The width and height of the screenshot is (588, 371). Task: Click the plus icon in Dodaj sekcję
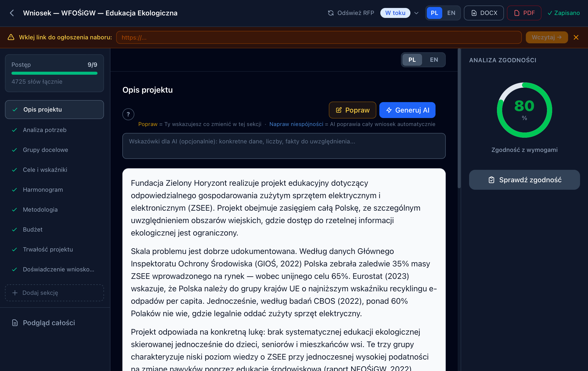point(15,293)
